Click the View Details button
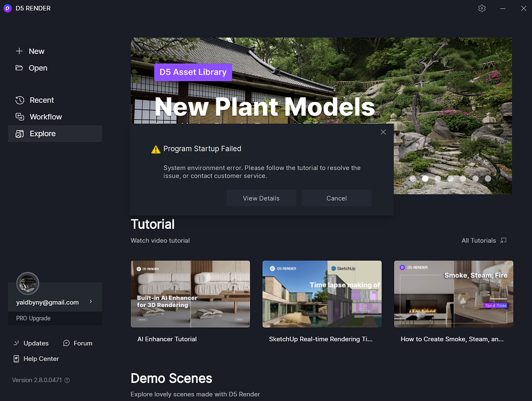The height and width of the screenshot is (401, 532). point(261,198)
